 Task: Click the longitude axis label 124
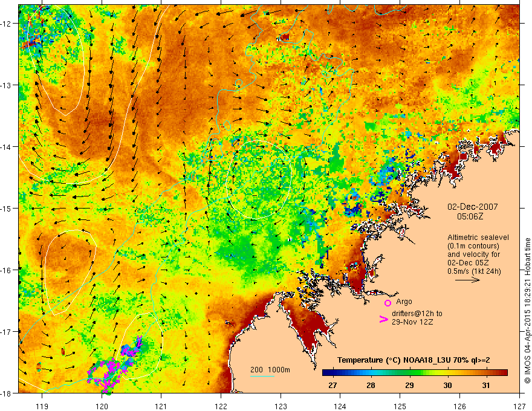point(340,406)
